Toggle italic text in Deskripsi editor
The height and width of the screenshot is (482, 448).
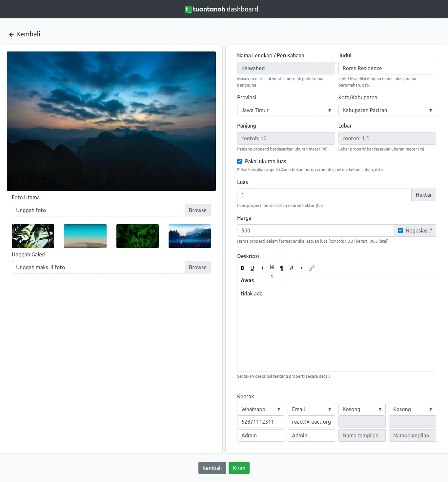coord(262,268)
